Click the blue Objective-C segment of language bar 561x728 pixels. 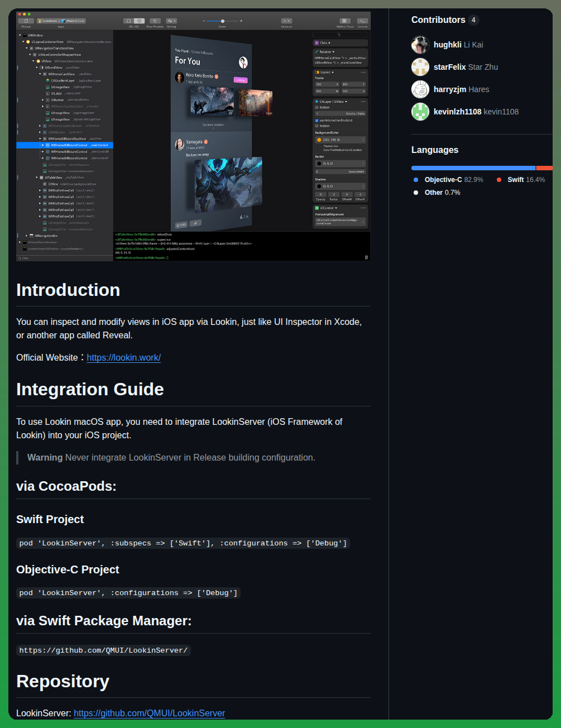473,168
